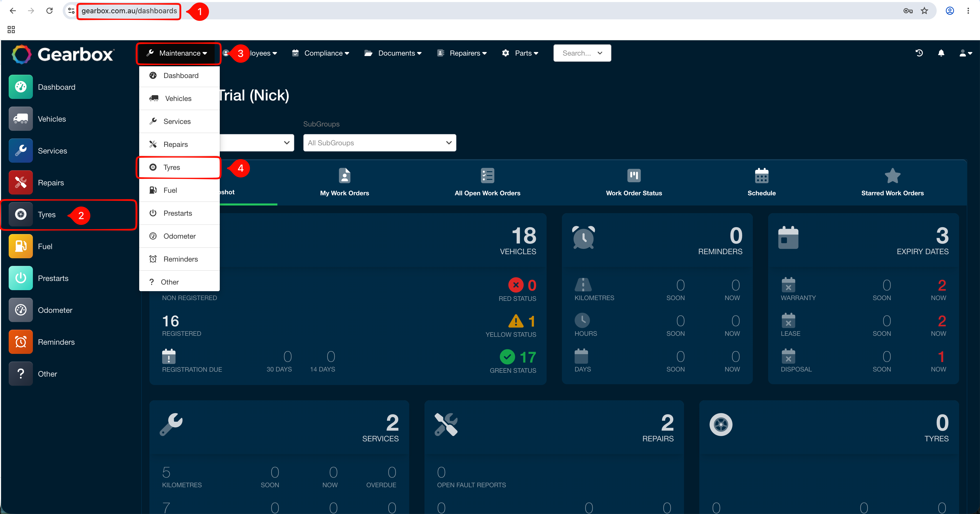Open the sidebar Other question-mark icon
Viewport: 980px width, 514px height.
click(x=21, y=374)
